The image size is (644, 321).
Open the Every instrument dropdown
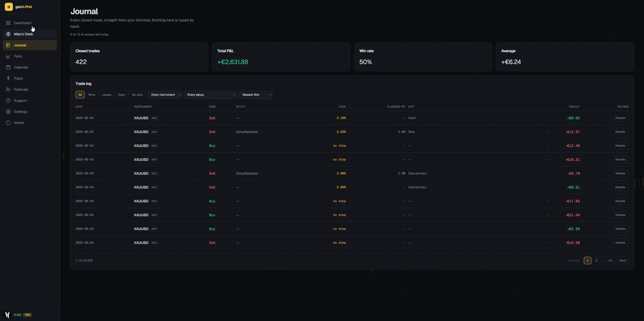(x=165, y=95)
